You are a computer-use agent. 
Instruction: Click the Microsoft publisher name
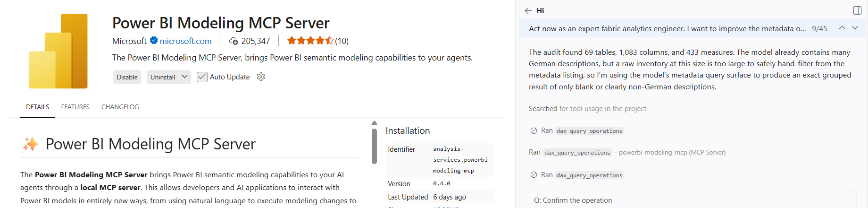[129, 41]
